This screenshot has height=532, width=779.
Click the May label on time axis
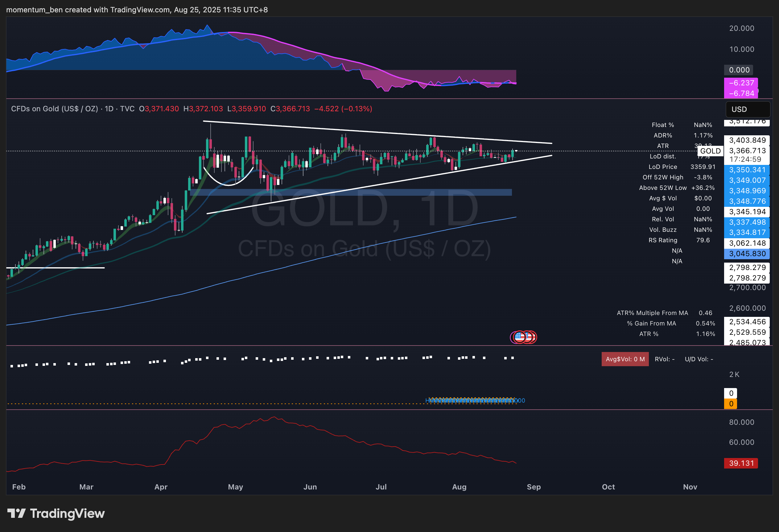click(x=235, y=487)
